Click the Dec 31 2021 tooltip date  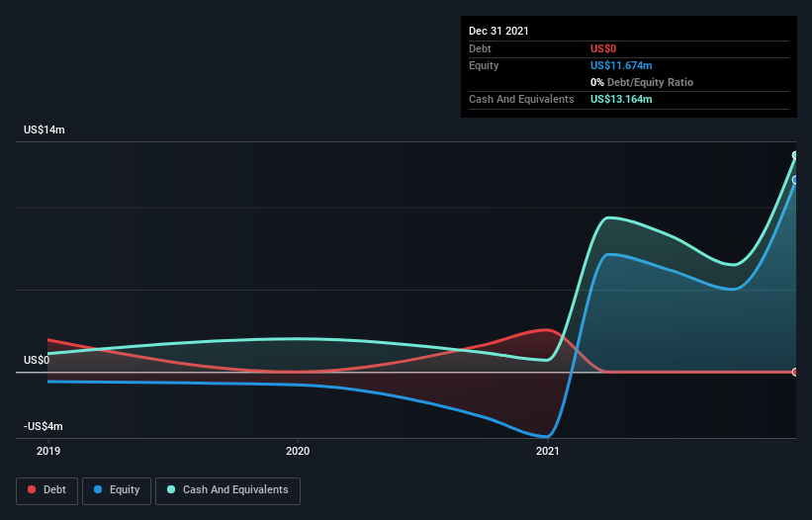498,31
